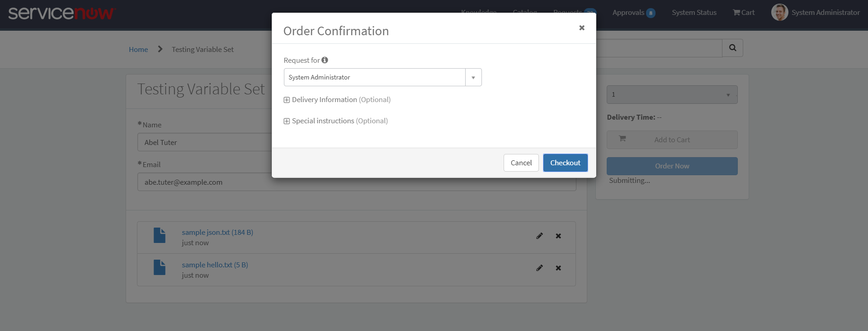
Task: Open Approvals from the navigation bar
Action: click(x=629, y=12)
